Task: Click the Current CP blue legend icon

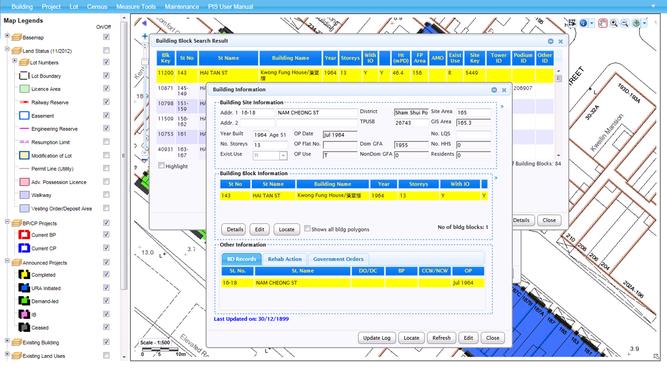Action: [24, 248]
